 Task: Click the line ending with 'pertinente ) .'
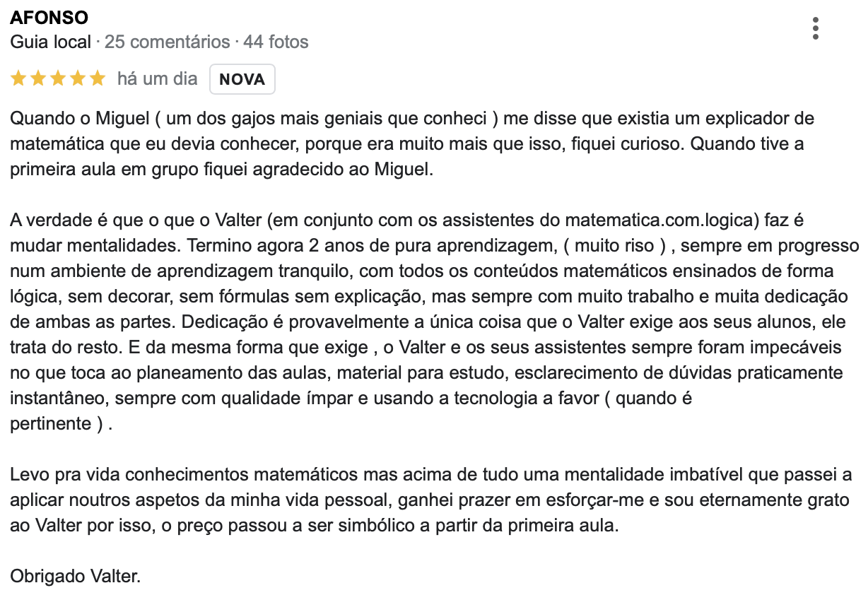tap(61, 425)
